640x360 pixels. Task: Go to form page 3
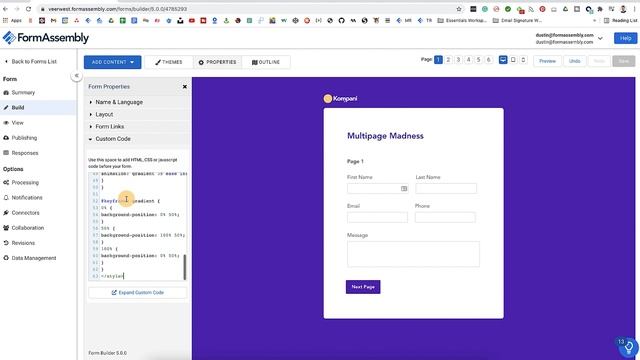coord(458,60)
